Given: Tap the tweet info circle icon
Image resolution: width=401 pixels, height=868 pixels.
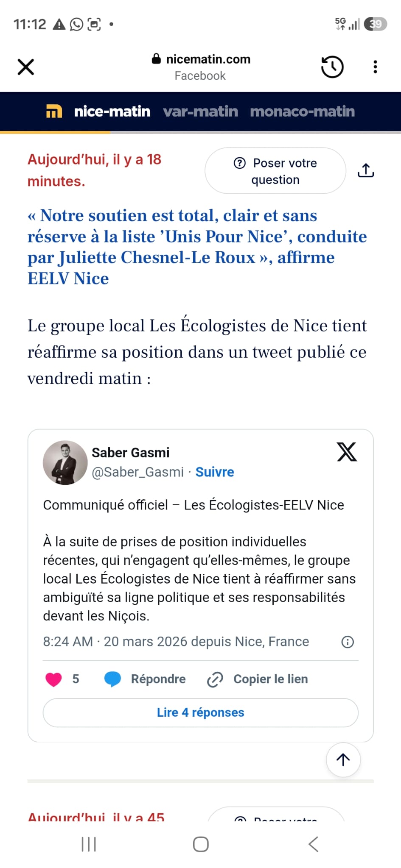Looking at the screenshot, I should pos(348,642).
